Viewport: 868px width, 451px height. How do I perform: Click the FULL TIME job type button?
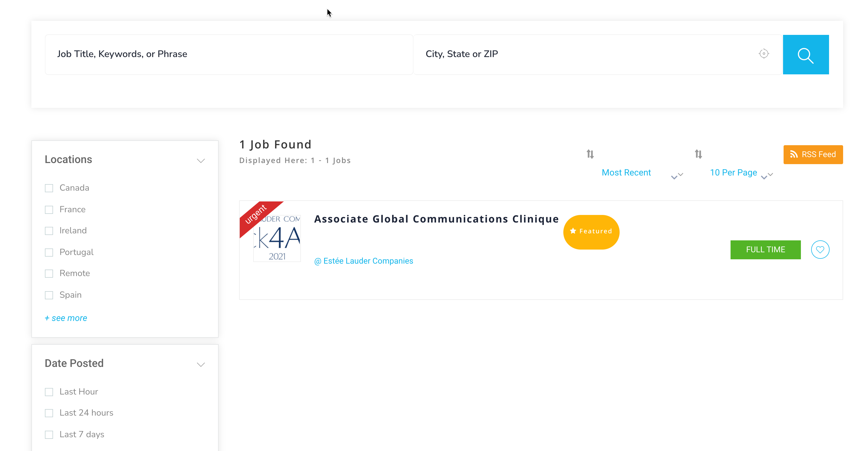pyautogui.click(x=765, y=250)
